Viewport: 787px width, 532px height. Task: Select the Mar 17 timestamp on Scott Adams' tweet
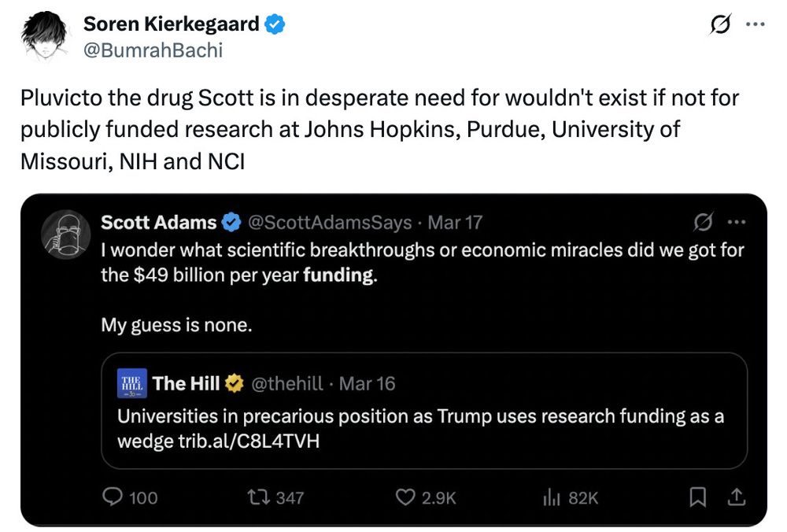click(x=455, y=223)
